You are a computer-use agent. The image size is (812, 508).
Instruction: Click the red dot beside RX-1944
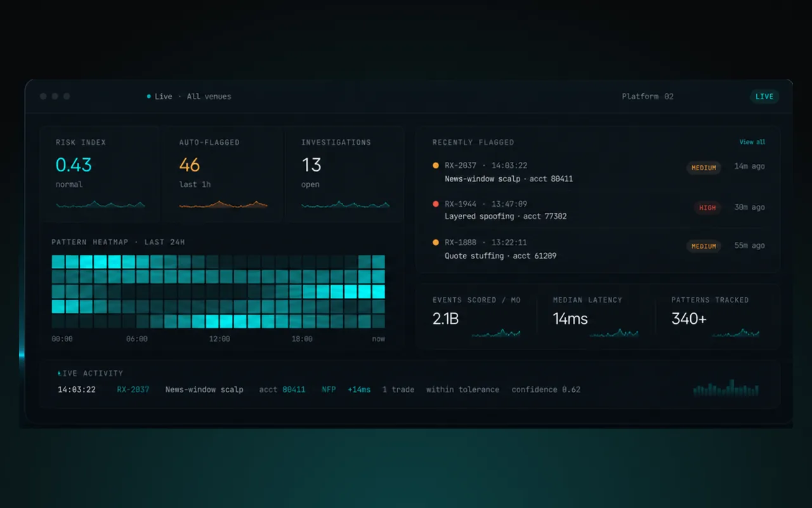pyautogui.click(x=435, y=204)
